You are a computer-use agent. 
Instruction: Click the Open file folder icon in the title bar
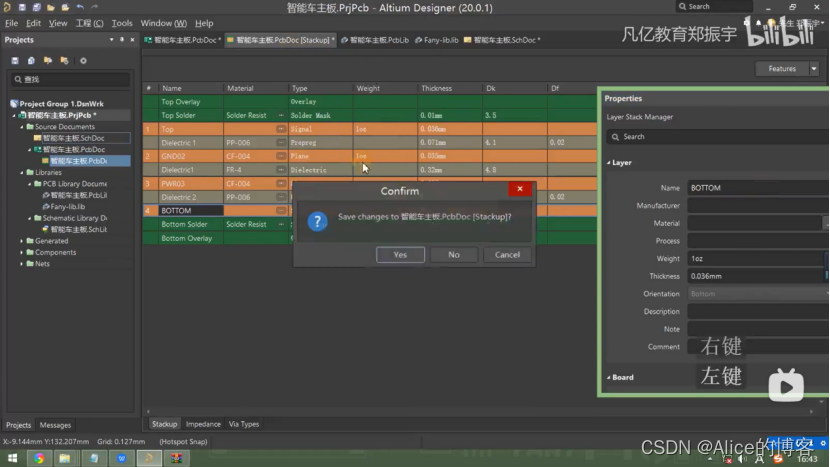[51, 7]
